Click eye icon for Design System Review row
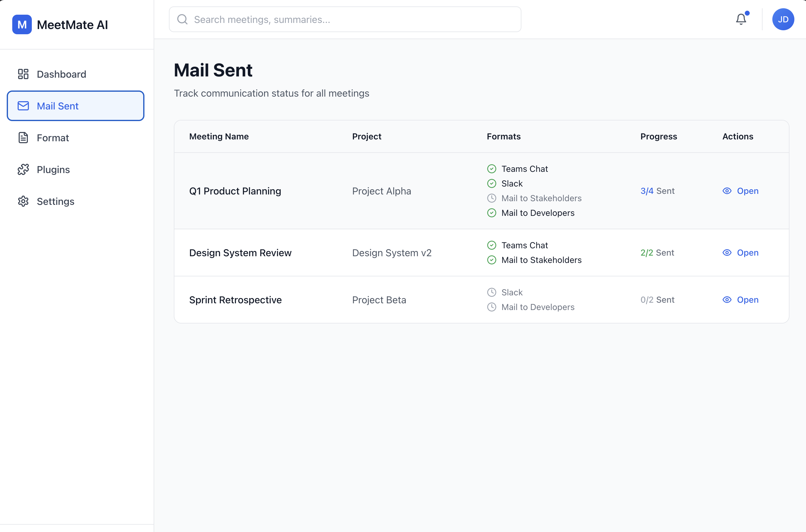Image resolution: width=806 pixels, height=532 pixels. 726,253
